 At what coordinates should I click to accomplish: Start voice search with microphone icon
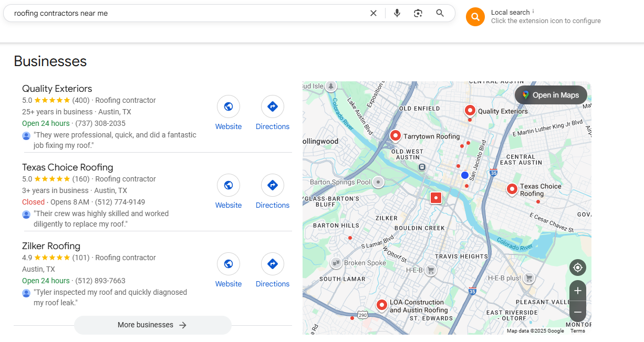(x=397, y=13)
